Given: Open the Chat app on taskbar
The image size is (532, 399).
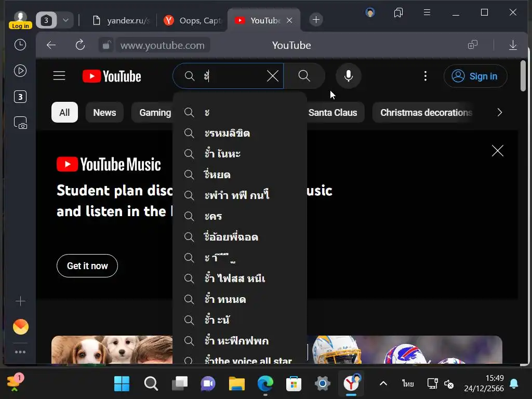Looking at the screenshot, I should click(208, 384).
